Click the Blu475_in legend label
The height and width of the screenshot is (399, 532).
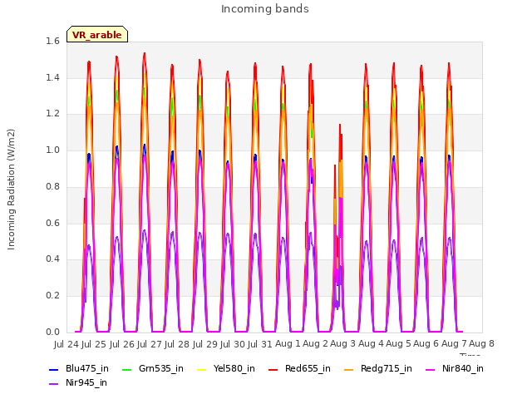pos(87,368)
